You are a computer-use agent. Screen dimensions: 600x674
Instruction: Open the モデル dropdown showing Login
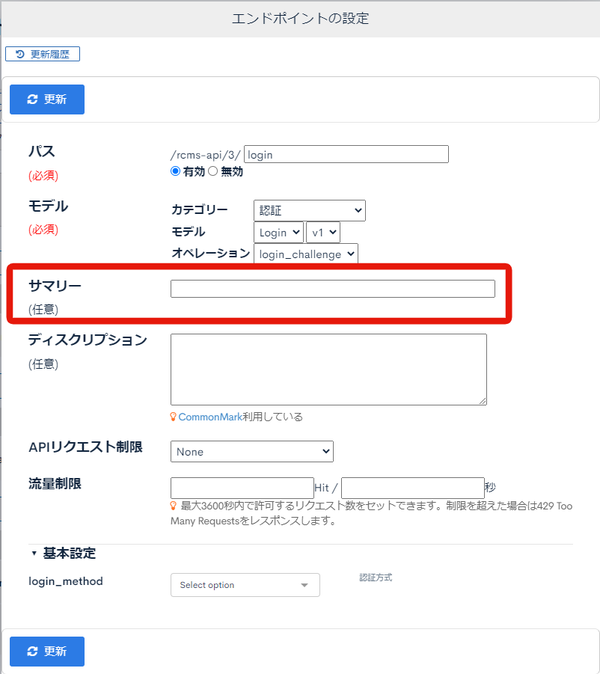click(x=279, y=233)
